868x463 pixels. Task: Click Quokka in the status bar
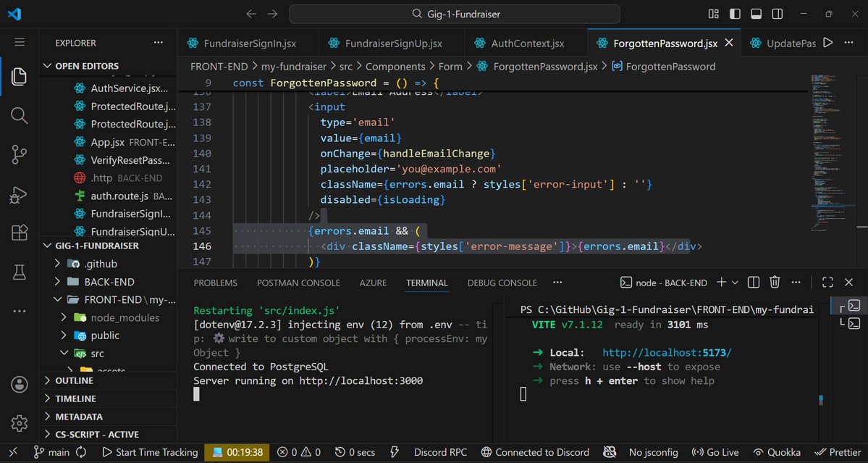pos(778,452)
